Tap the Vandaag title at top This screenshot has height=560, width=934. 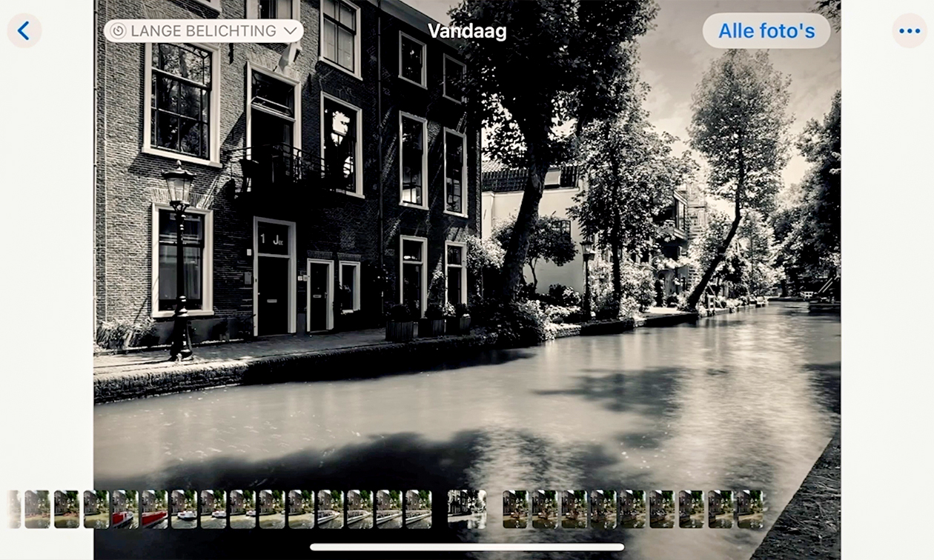pyautogui.click(x=467, y=30)
